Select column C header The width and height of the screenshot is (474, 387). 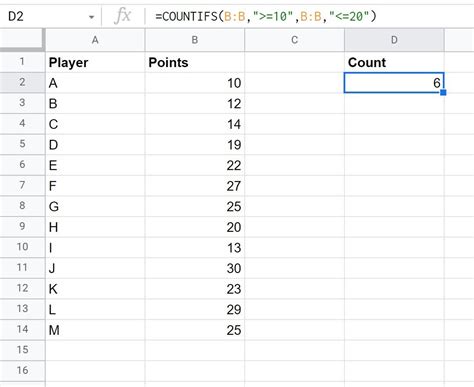(x=294, y=40)
